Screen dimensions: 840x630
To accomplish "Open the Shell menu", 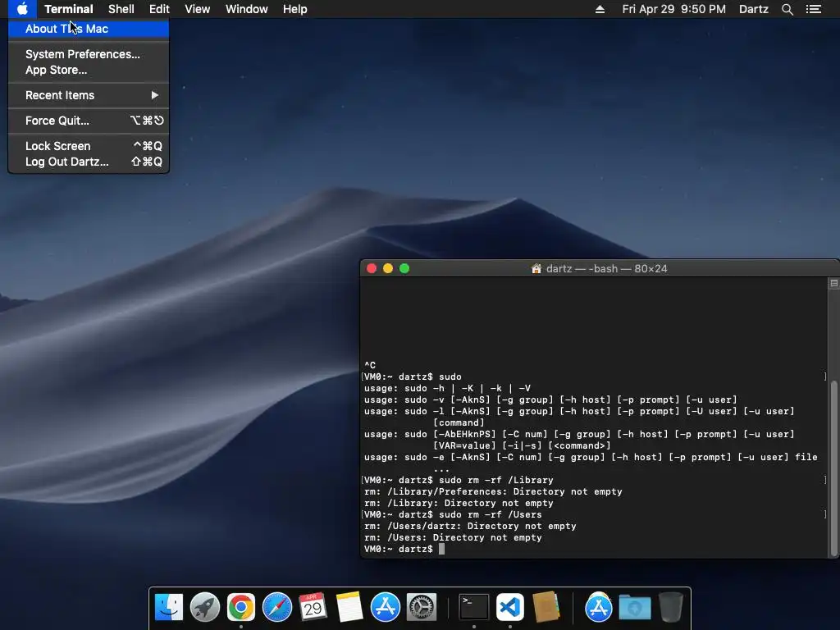I will point(121,9).
